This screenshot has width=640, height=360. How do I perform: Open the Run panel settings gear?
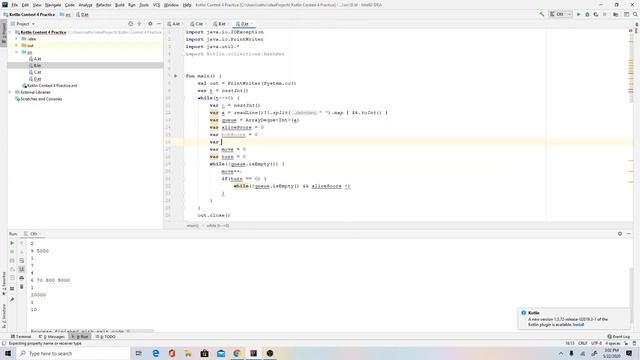point(620,233)
